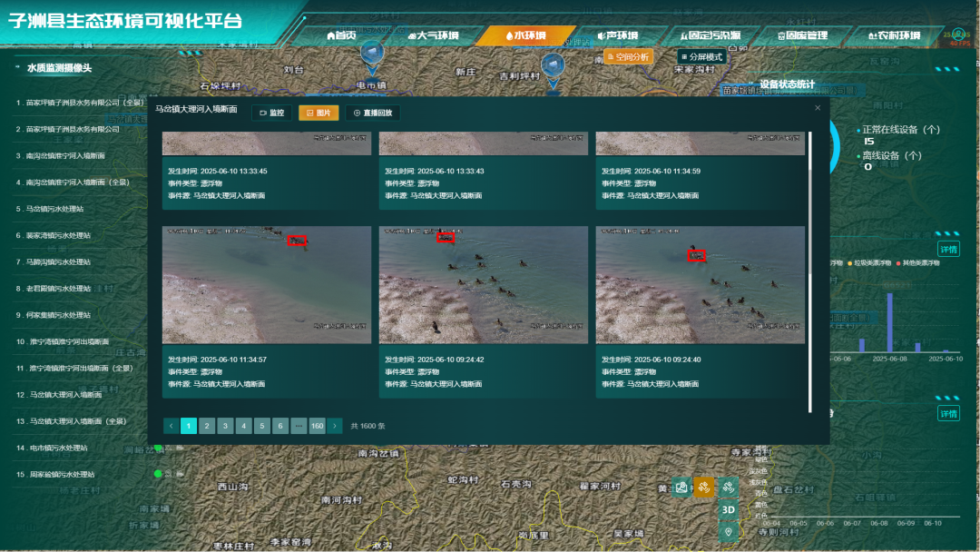
Task: Click the upper 详情 details button
Action: [948, 249]
